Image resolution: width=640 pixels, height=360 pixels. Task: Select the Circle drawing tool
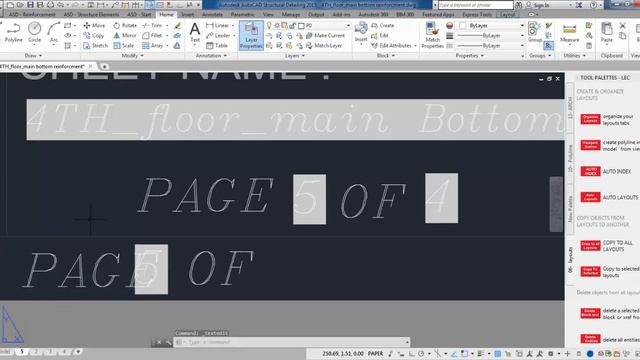point(34,32)
